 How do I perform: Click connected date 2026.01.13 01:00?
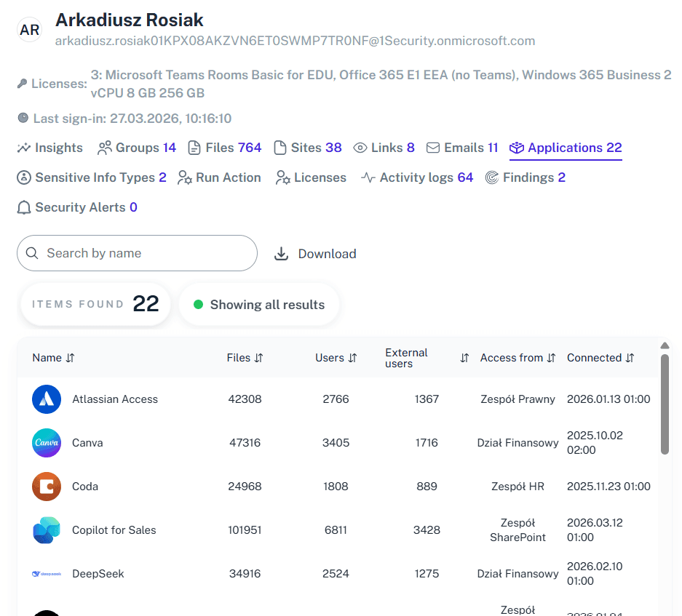click(x=608, y=399)
